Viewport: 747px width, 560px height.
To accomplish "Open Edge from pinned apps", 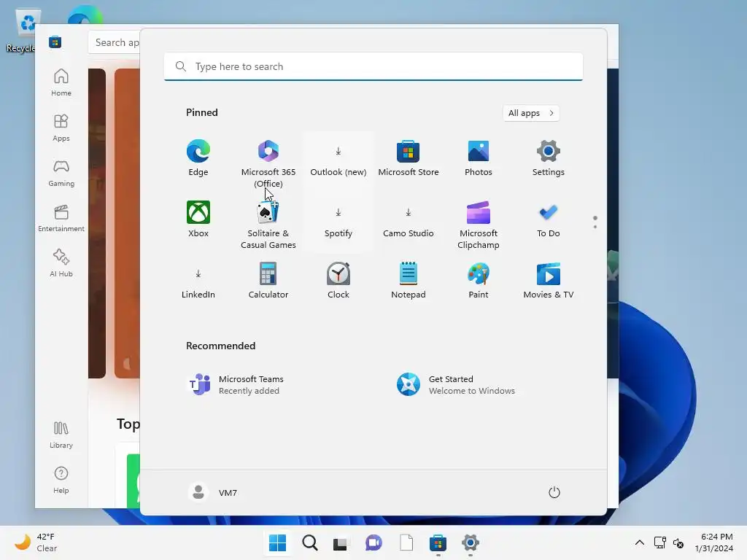I will tap(198, 158).
